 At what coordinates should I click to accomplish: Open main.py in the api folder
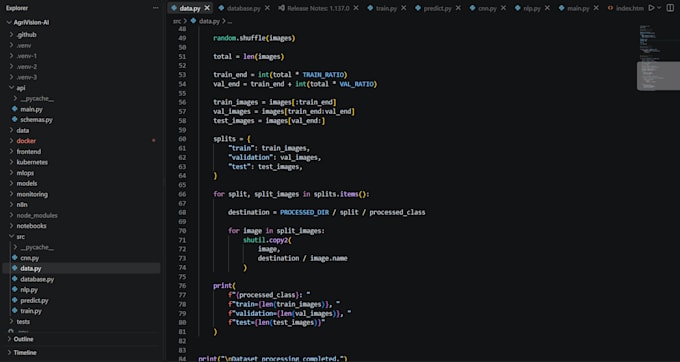click(x=31, y=109)
